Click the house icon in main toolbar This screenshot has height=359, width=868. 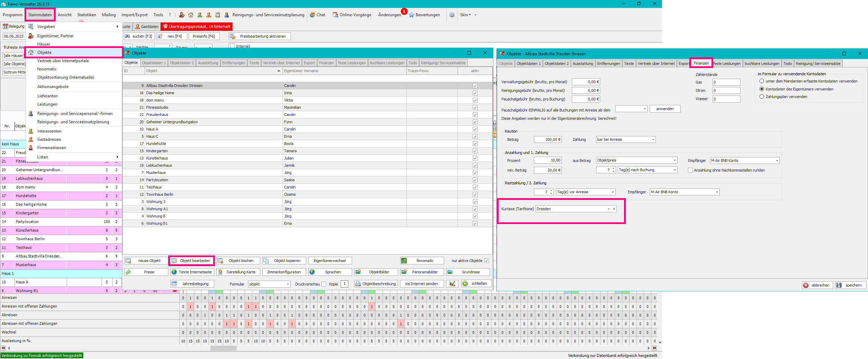tap(191, 15)
